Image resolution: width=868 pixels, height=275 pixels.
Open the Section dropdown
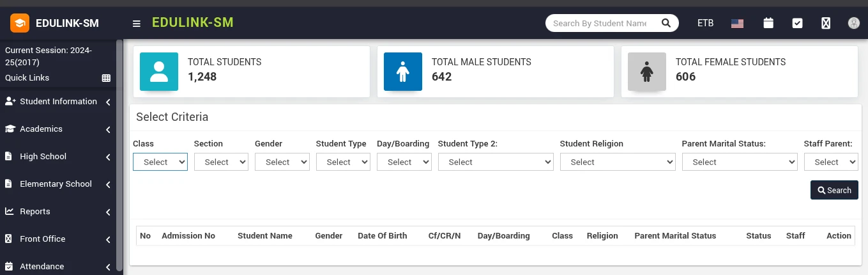(x=221, y=162)
